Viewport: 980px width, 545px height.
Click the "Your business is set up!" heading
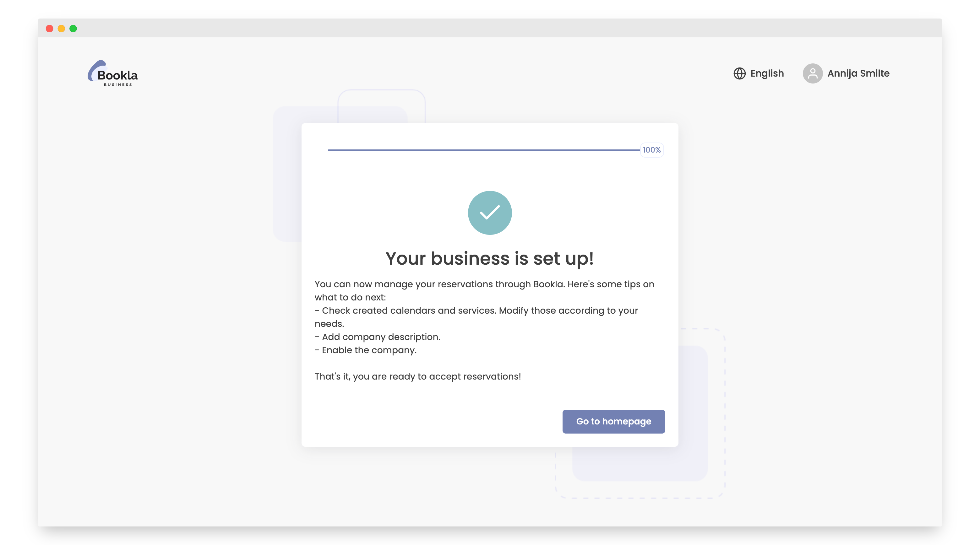(x=490, y=259)
